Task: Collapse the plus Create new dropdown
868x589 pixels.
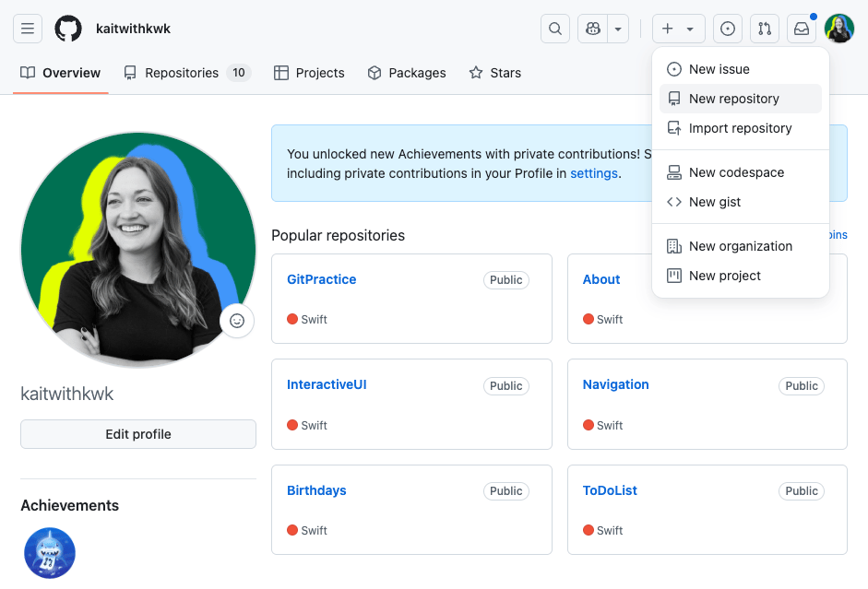Action: coord(678,29)
